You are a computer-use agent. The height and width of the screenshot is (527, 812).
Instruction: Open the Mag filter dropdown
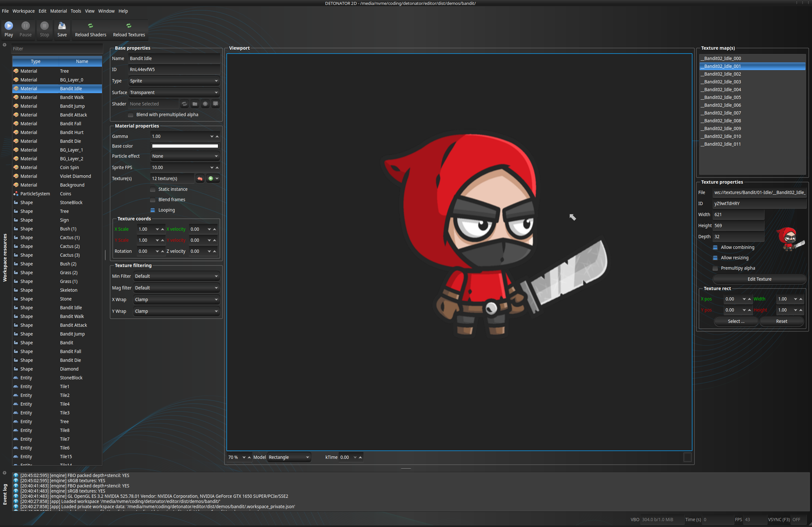[x=176, y=288]
